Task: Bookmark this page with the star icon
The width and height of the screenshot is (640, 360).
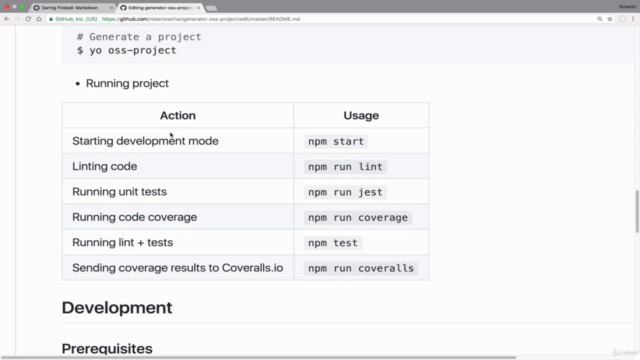Action: pyautogui.click(x=610, y=19)
